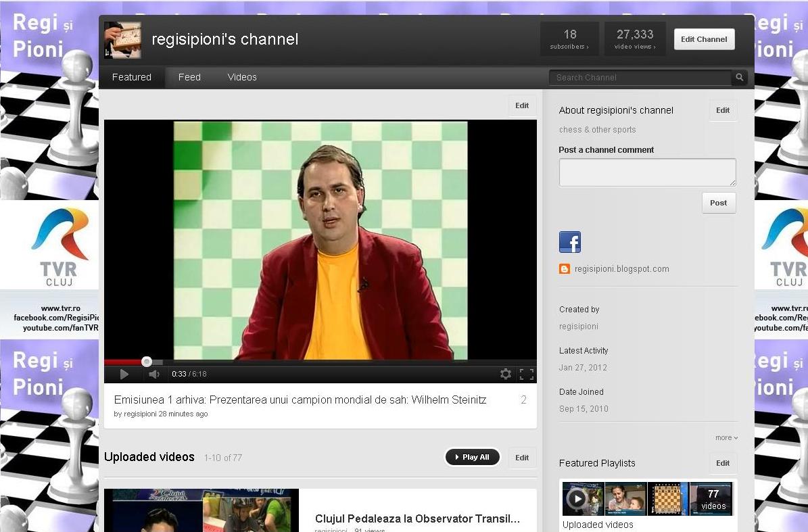The width and height of the screenshot is (808, 532).
Task: Open the Wilhelm Steinitz video title
Action: [300, 400]
